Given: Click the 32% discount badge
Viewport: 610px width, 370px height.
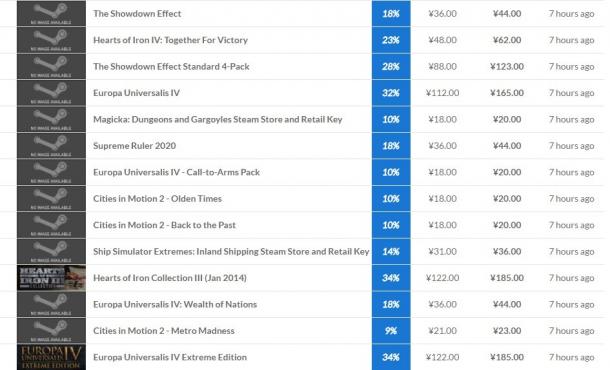Looking at the screenshot, I should (391, 93).
